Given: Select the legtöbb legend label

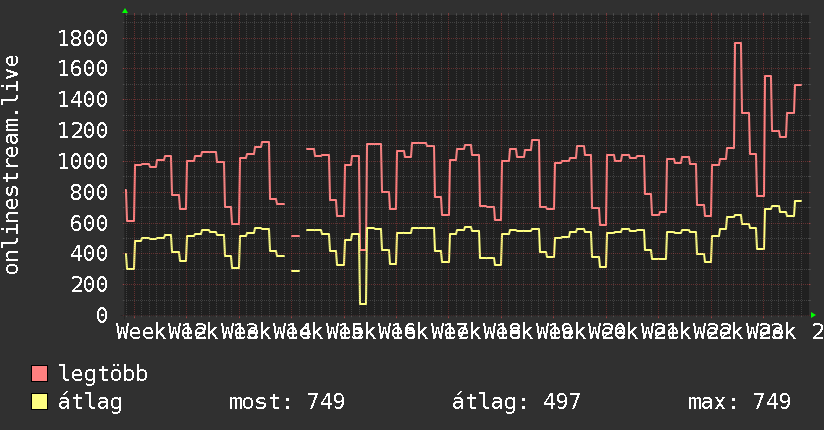Looking at the screenshot, I should (x=103, y=374).
